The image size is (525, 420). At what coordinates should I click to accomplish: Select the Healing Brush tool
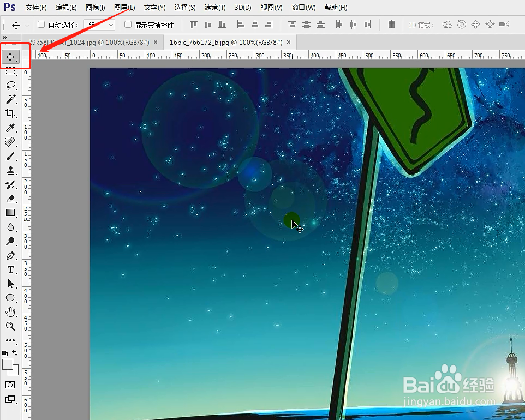point(10,142)
